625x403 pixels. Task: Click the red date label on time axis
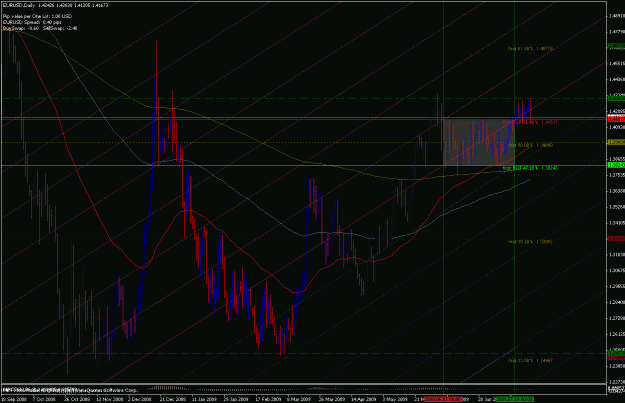[x=443, y=399]
